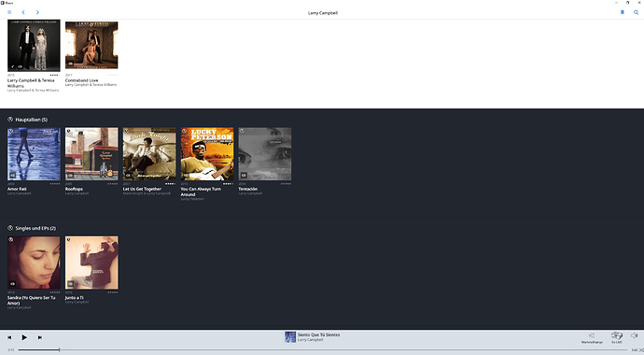Click the format badge on Sandra cover

tap(13, 283)
